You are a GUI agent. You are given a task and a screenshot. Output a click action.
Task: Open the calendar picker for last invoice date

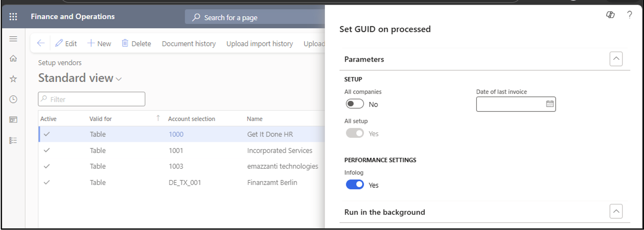(549, 104)
